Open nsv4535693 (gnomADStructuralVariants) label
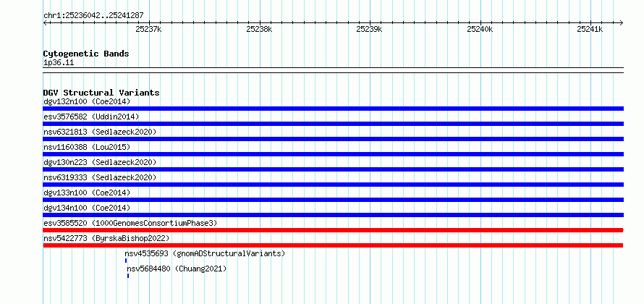Viewport: 644px width, 304px height. [205, 253]
